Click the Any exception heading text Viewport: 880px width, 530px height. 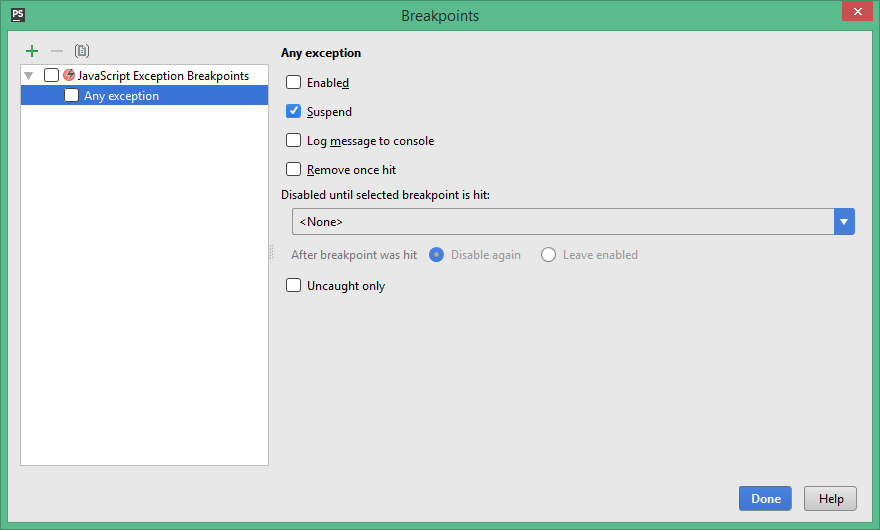pos(321,53)
